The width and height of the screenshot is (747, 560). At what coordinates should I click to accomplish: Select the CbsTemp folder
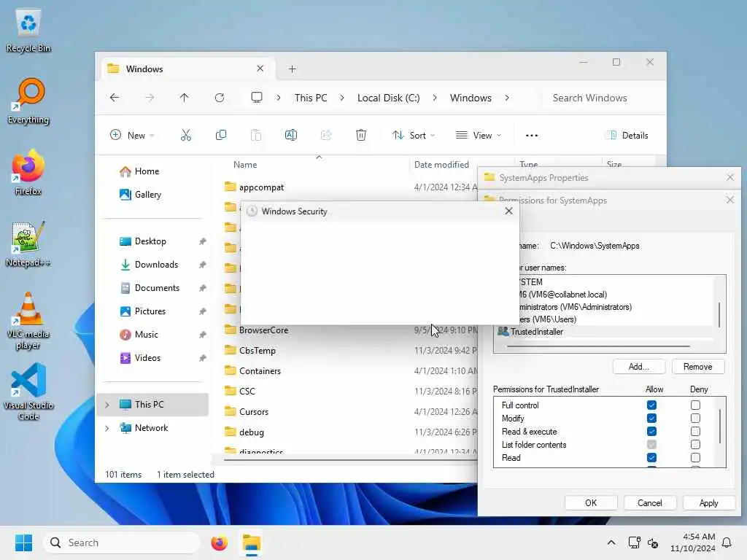pos(258,351)
